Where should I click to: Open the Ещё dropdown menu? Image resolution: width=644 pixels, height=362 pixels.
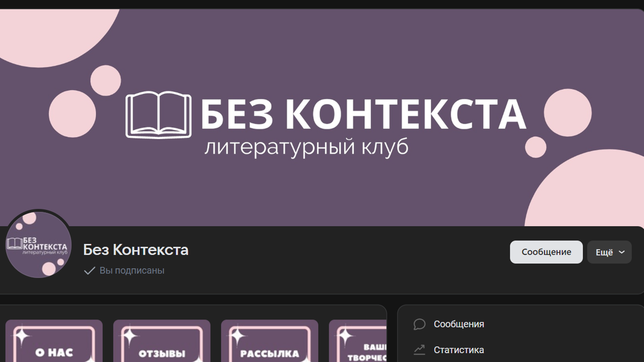609,252
